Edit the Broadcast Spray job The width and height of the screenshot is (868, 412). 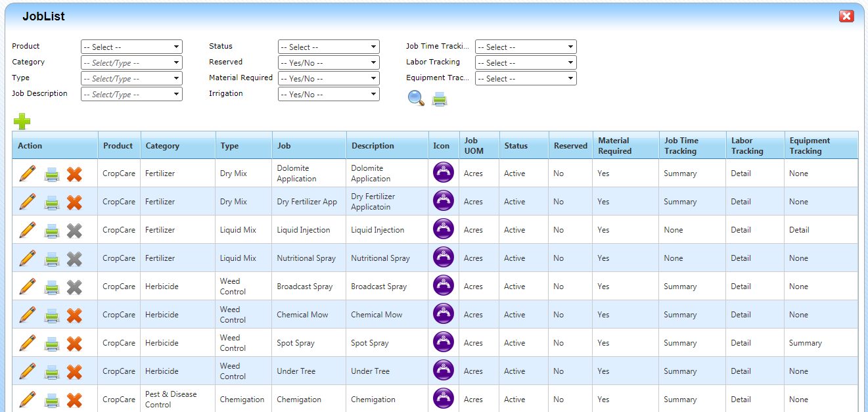tap(27, 286)
